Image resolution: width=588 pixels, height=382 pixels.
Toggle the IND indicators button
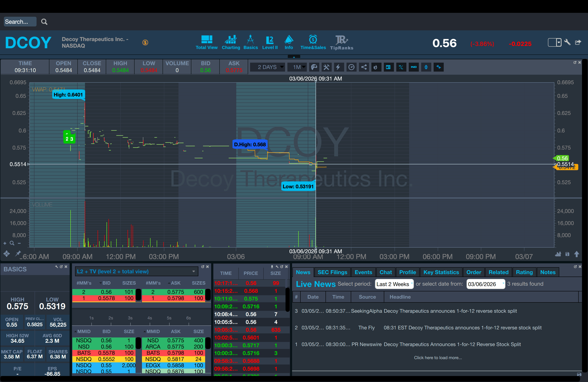tap(414, 67)
